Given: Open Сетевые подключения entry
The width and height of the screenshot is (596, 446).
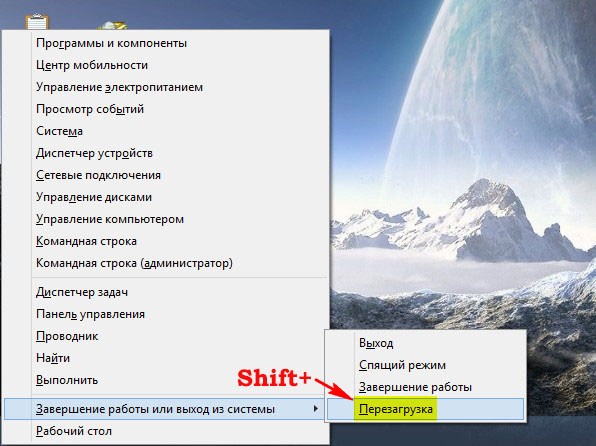Looking at the screenshot, I should coord(166,175).
